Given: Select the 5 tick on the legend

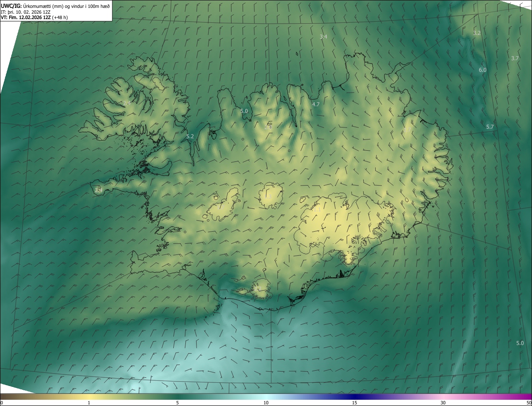Looking at the screenshot, I should click(x=177, y=403).
